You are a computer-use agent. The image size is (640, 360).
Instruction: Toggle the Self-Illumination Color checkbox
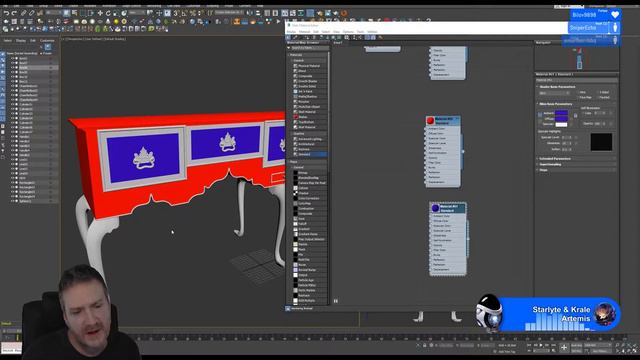point(583,113)
